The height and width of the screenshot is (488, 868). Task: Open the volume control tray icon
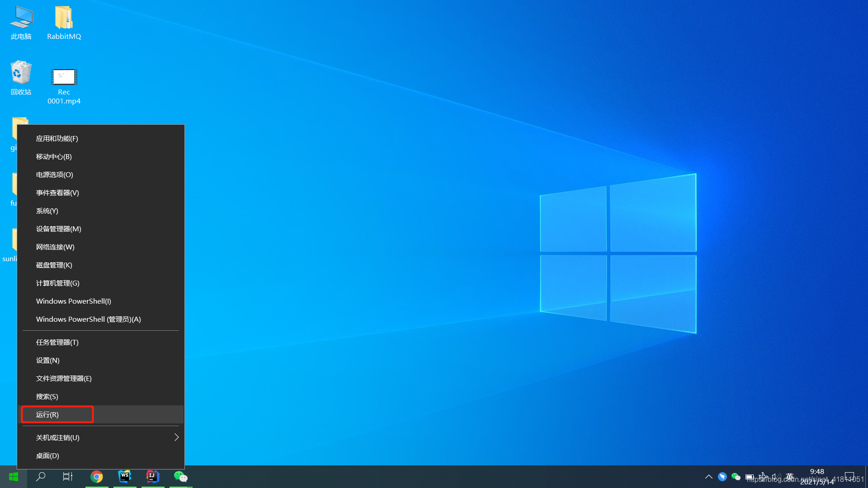[x=776, y=477]
